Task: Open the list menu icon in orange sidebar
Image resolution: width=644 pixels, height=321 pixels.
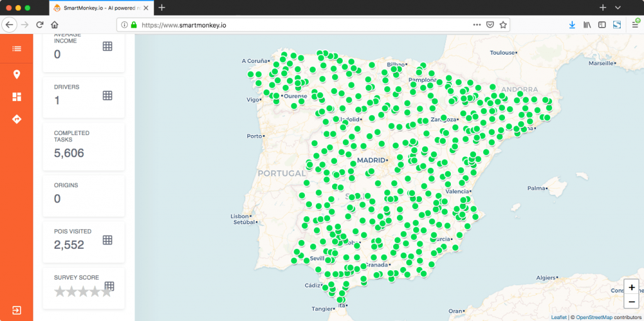Action: (16, 48)
